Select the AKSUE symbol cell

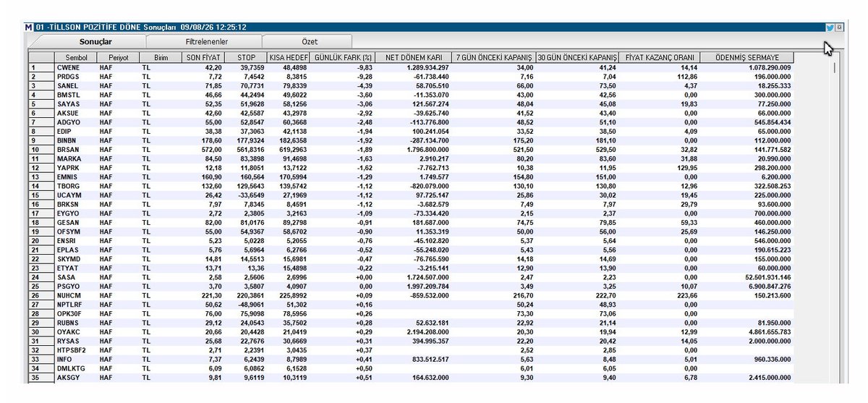coord(76,112)
